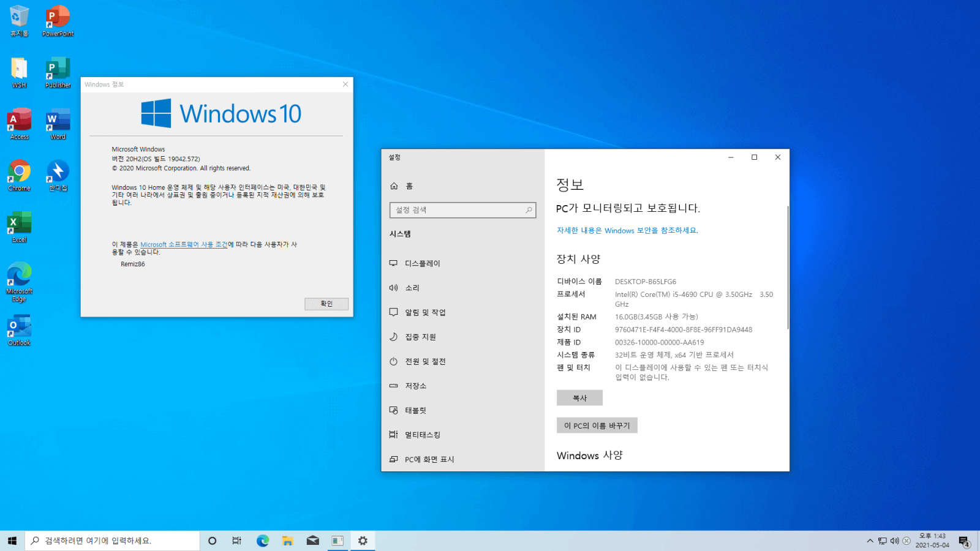
Task: Click 확인 button in Windows 정보 dialog
Action: point(326,304)
